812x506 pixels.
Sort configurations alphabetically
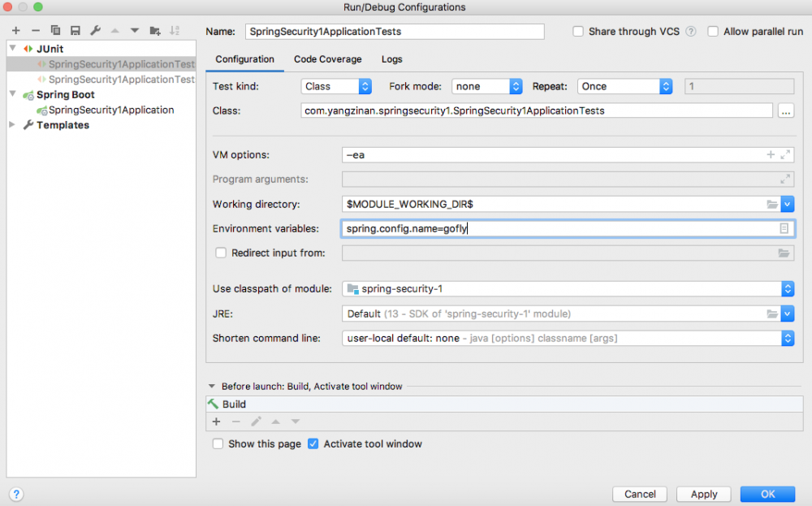pyautogui.click(x=175, y=30)
